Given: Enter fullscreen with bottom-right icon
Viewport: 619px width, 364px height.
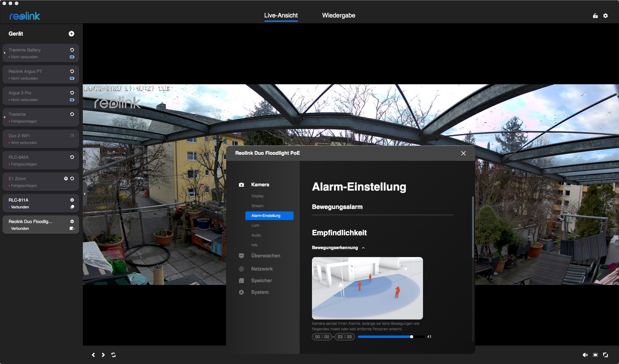Looking at the screenshot, I should click(x=605, y=355).
